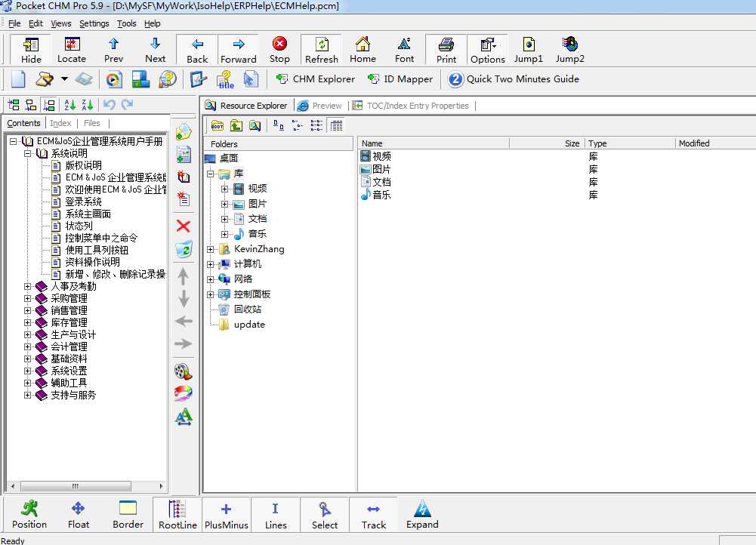Move entry down with the down arrow

(x=184, y=299)
